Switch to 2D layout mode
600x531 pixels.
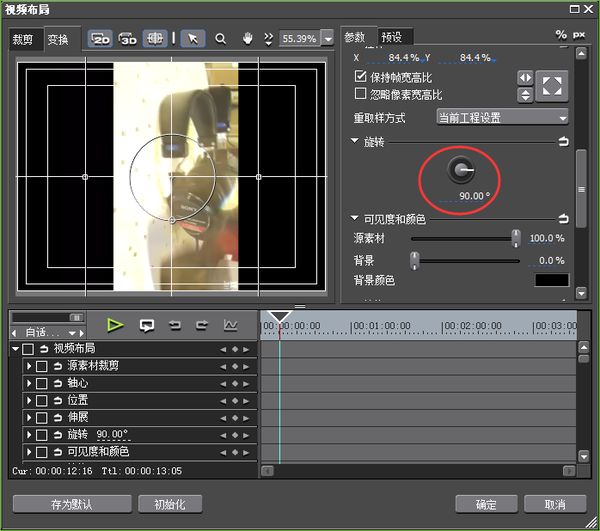100,39
